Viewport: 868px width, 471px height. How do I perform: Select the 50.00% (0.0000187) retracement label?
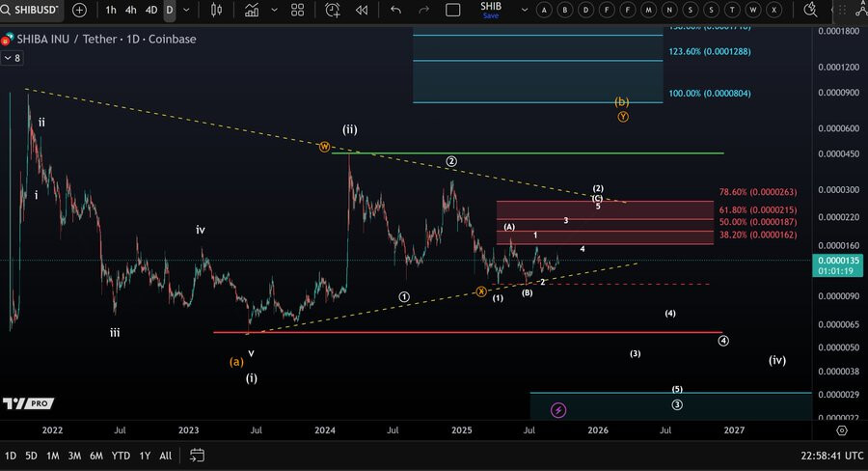758,222
